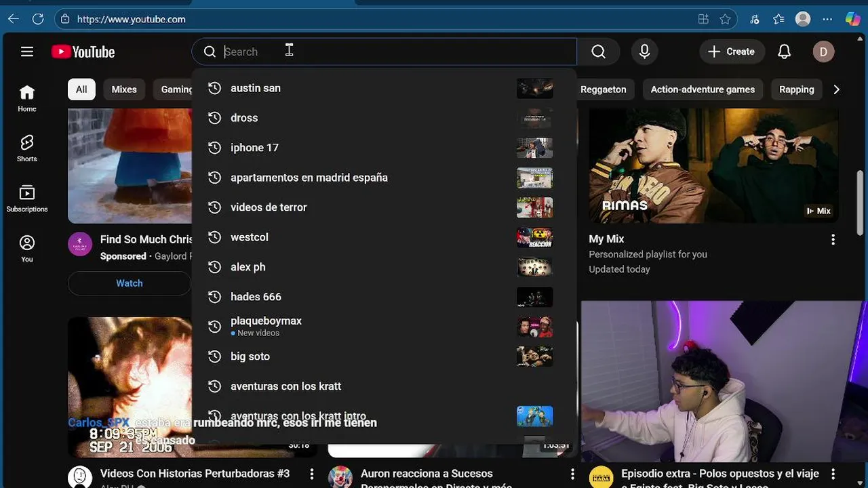Open channel avatar beside Auron reacciona

[x=340, y=478]
